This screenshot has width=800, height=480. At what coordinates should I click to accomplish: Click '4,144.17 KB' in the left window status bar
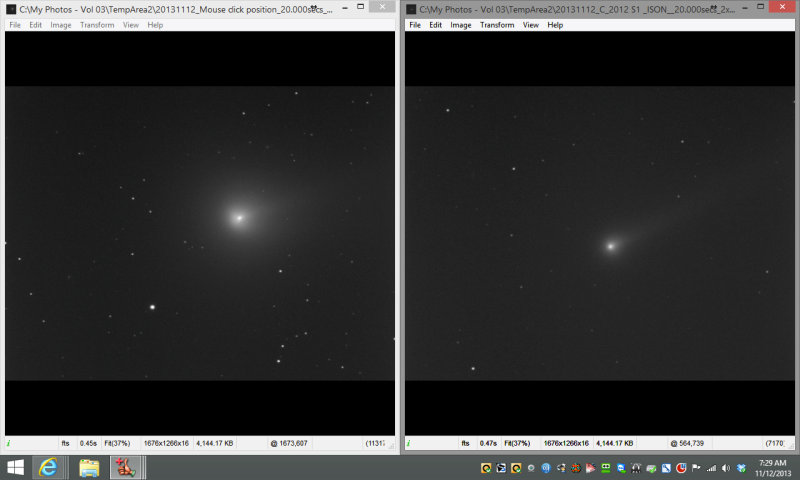(215, 443)
